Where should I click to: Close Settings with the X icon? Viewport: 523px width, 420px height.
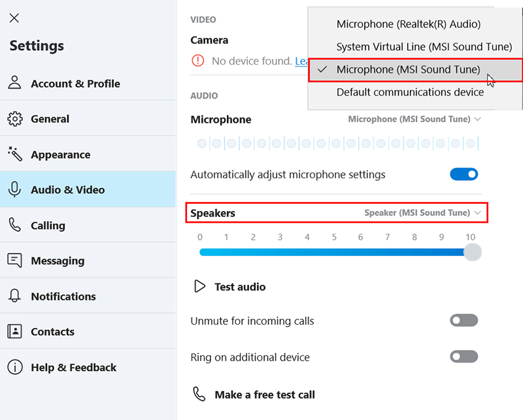14,18
